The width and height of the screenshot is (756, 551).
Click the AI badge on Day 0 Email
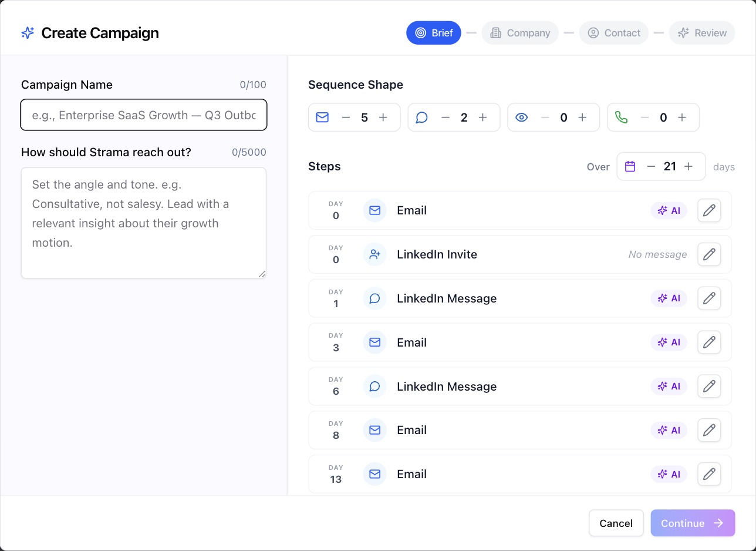point(669,210)
